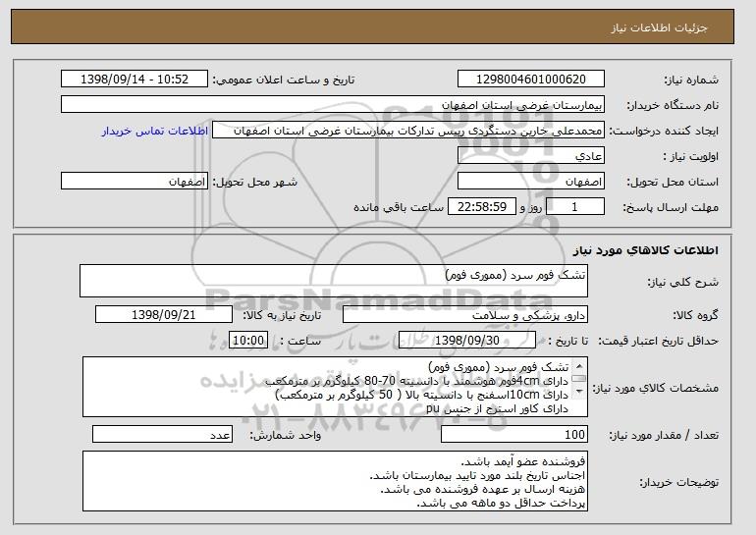Click the label شماره نیاز
This screenshot has height=535, width=756.
pos(691,80)
